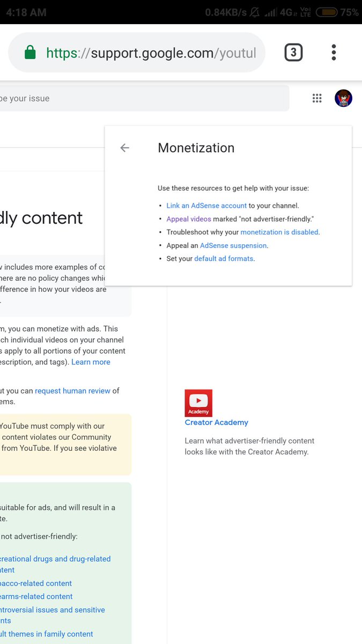Open the firearms-related content link
This screenshot has height=644, width=362.
click(x=36, y=597)
